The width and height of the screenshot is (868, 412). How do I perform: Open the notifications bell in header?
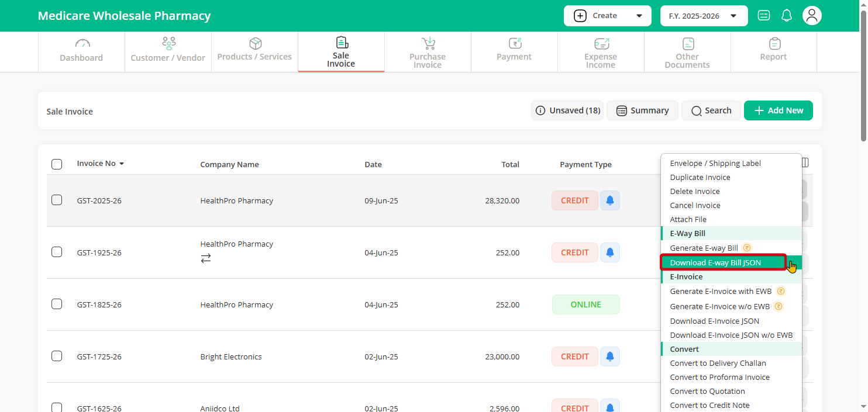(787, 16)
